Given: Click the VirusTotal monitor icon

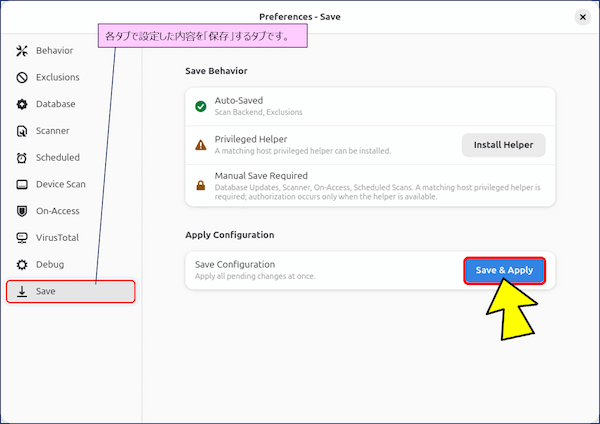Looking at the screenshot, I should (22, 238).
